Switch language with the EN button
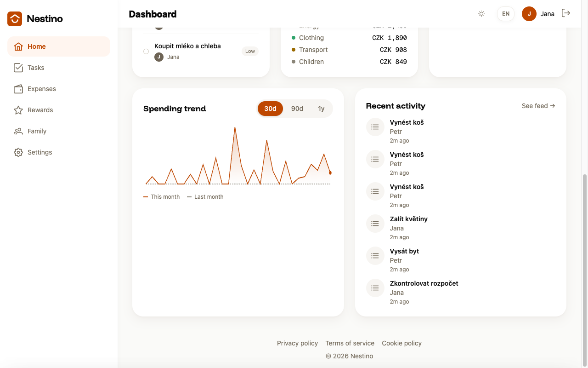This screenshot has width=588, height=368. [x=506, y=14]
